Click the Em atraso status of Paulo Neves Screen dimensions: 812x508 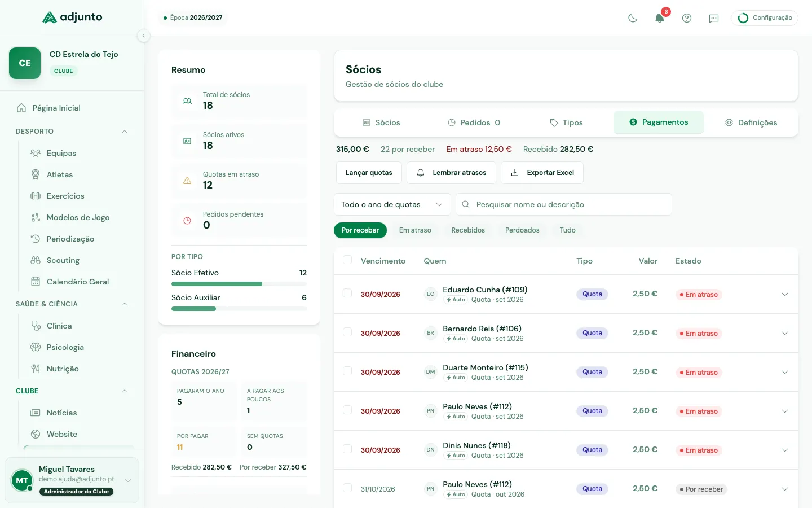pos(699,411)
